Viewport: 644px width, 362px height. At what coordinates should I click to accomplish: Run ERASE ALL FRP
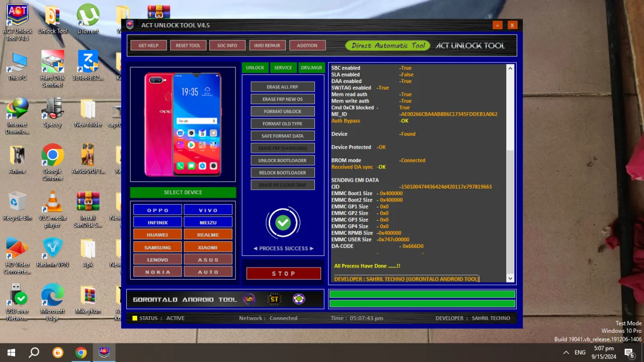(283, 87)
